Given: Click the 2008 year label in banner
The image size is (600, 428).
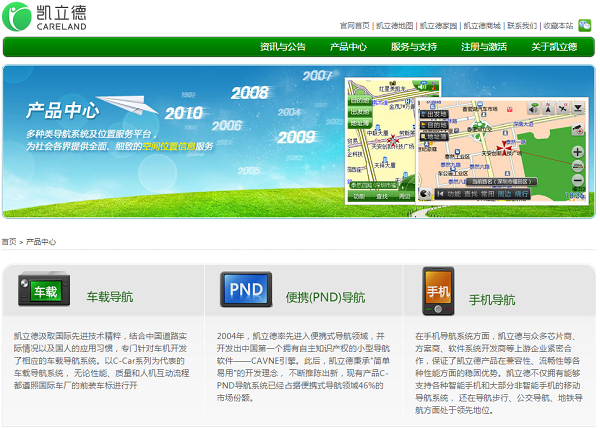Looking at the screenshot, I should point(249,93).
